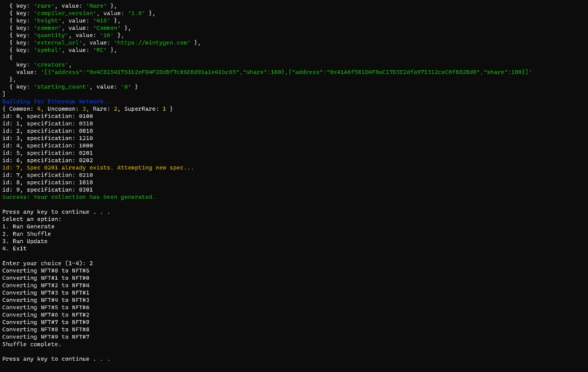Select the 'starting_count' key line

point(74,87)
